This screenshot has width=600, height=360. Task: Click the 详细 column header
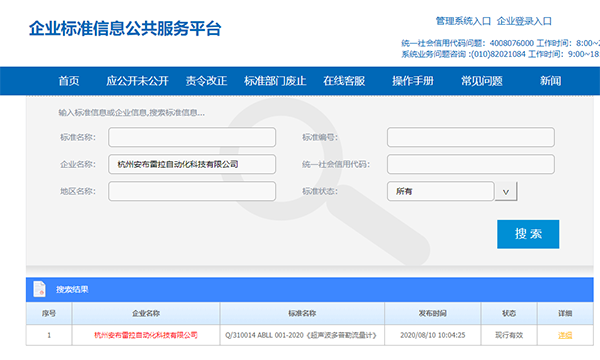(x=565, y=313)
